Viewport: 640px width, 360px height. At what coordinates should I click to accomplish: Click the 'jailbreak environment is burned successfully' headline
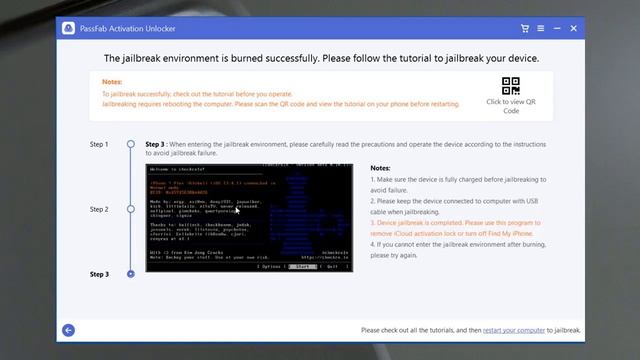point(321,58)
